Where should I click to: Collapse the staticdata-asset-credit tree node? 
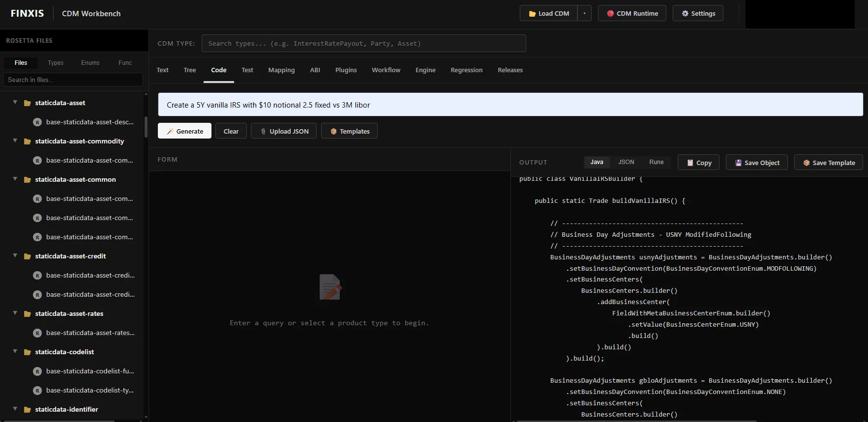click(x=15, y=255)
